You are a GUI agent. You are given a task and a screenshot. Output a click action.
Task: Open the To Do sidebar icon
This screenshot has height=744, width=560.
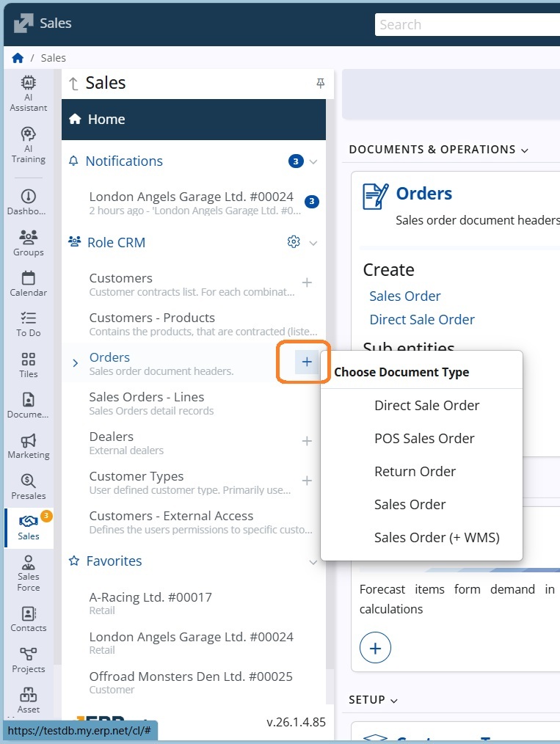(29, 324)
